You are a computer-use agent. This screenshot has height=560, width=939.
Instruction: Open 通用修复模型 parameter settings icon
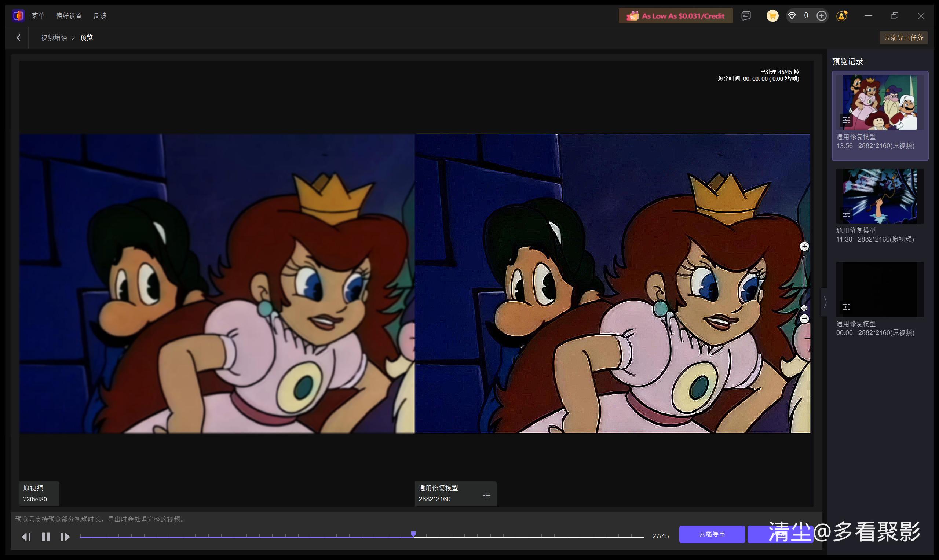[486, 495]
